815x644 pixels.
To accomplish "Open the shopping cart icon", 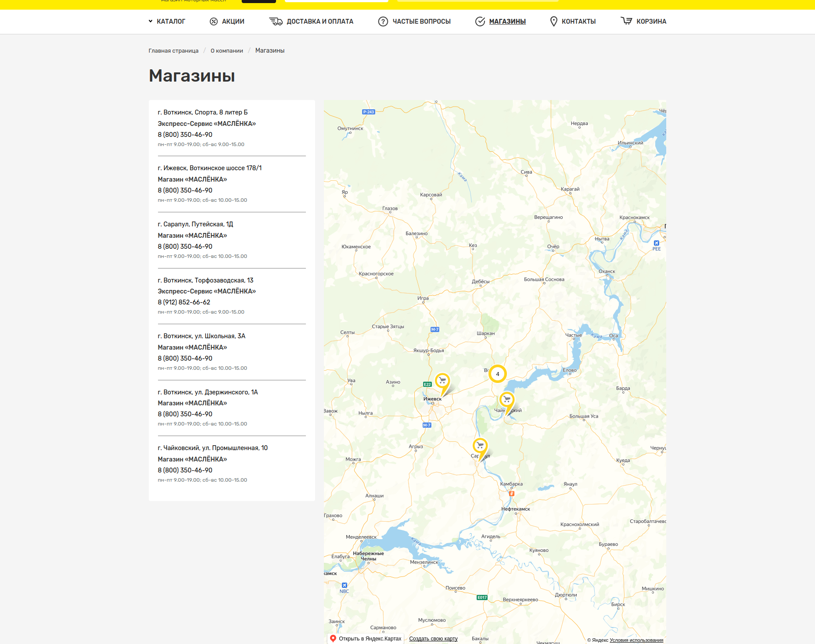I will 626,21.
